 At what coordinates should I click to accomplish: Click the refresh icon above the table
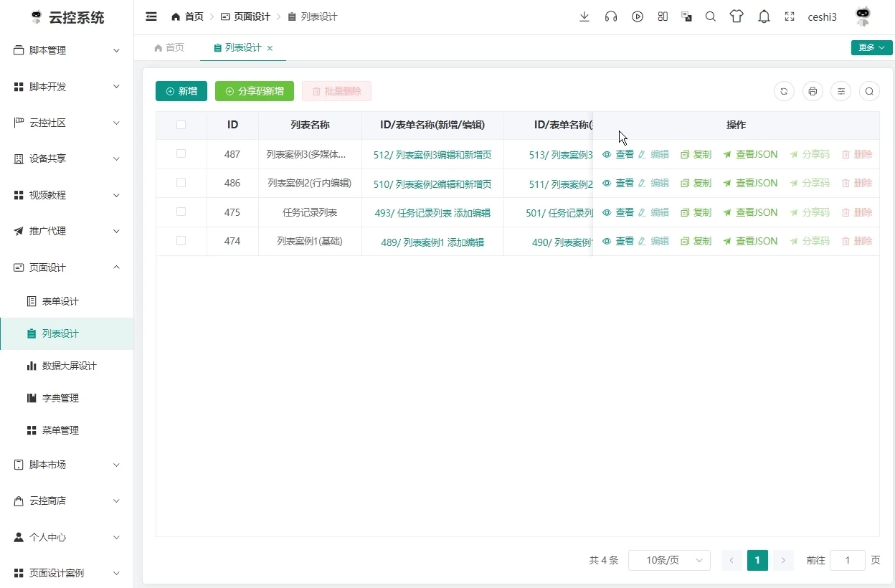click(784, 91)
